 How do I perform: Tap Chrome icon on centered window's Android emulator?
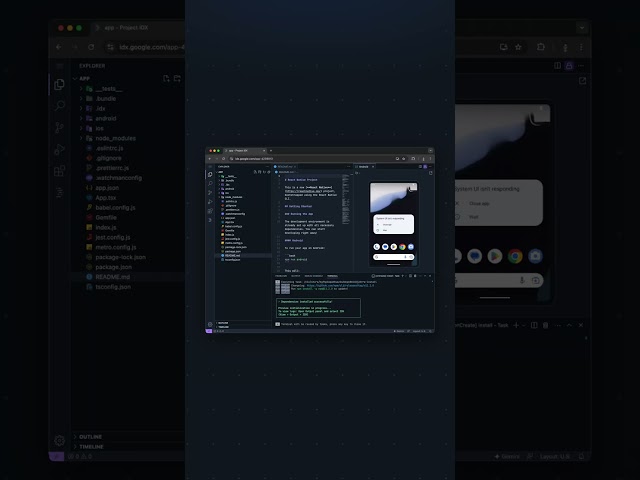click(x=402, y=247)
